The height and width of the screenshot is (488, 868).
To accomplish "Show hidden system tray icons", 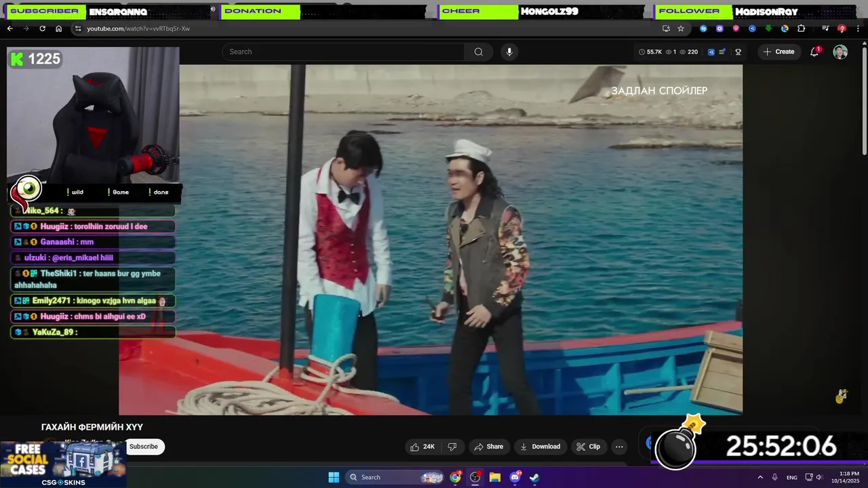I will tap(760, 477).
